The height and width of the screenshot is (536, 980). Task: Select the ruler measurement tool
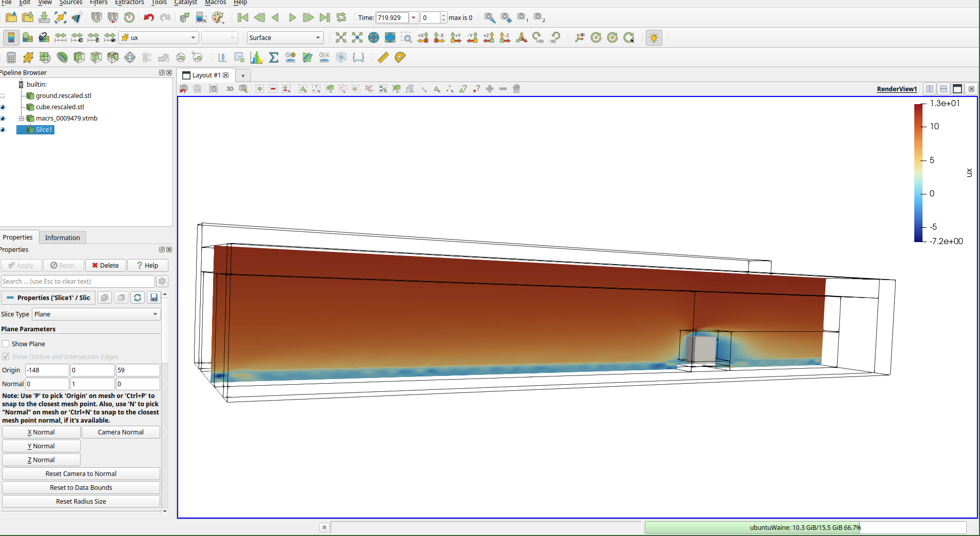(x=382, y=57)
